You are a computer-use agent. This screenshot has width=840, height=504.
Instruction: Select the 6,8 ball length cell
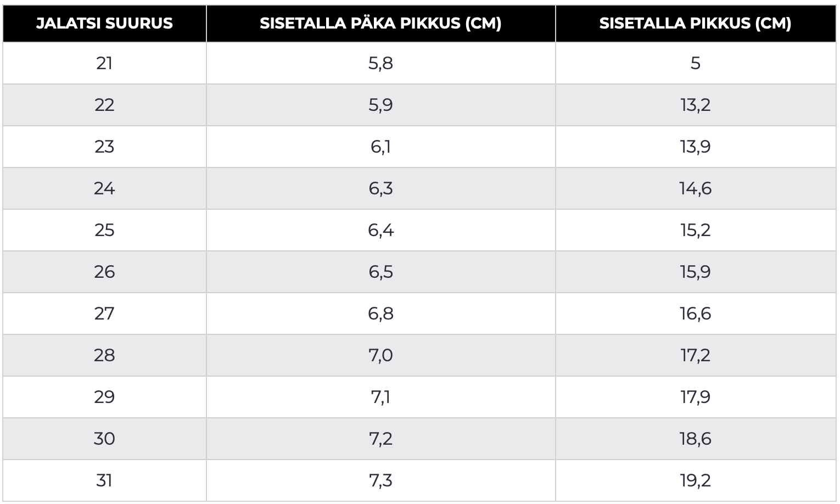(x=380, y=314)
